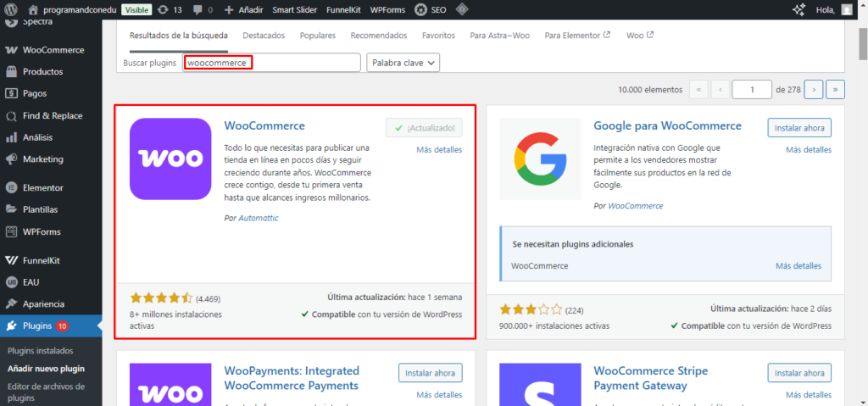868x406 pixels.
Task: Open FunnelKit in admin bar
Action: coord(343,10)
